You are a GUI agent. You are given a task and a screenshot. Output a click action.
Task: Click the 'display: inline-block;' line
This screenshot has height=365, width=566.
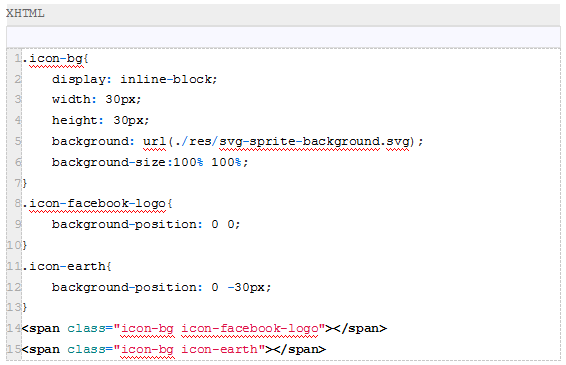(135, 79)
